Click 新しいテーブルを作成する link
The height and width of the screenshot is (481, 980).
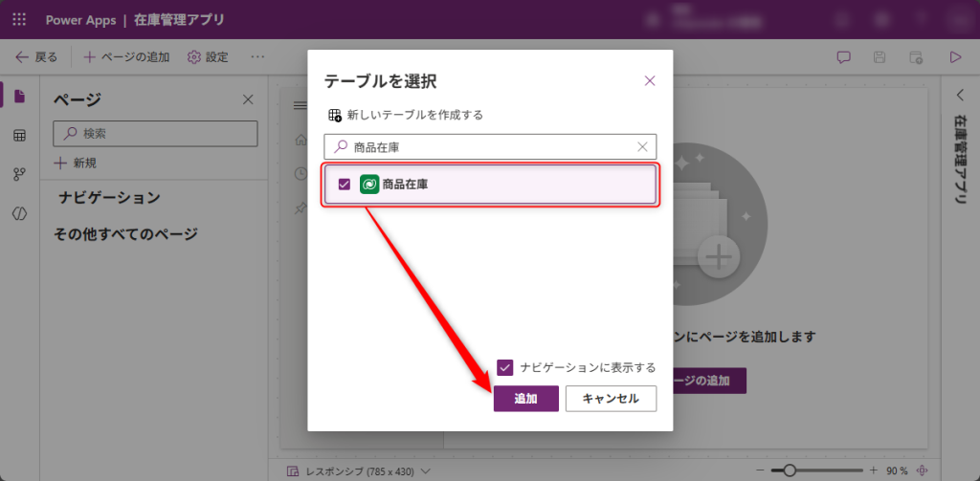[406, 115]
